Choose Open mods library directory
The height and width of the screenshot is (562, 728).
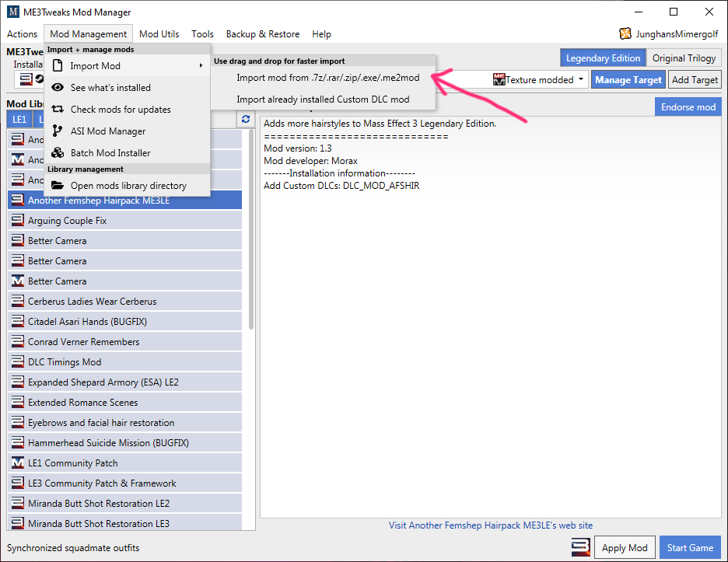pos(128,185)
